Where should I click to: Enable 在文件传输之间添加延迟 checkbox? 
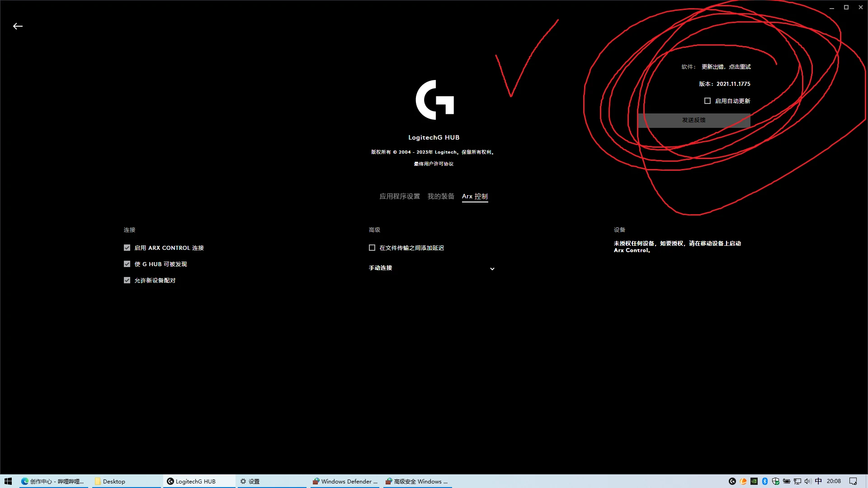(372, 248)
